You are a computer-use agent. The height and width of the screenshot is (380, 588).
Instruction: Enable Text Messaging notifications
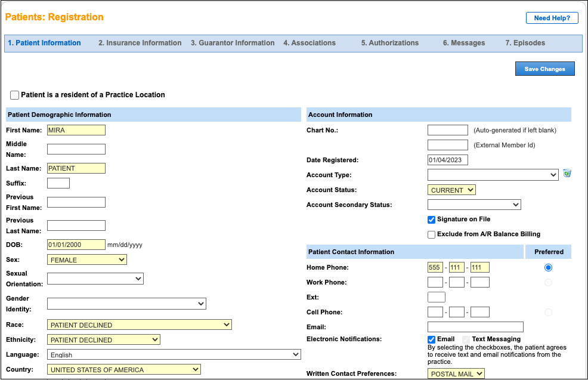click(466, 339)
